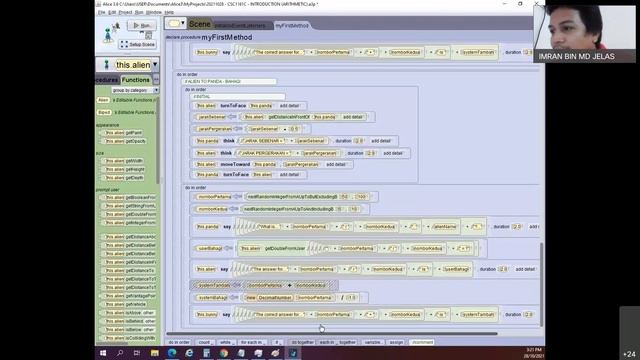Select getDepth function tile
Image resolution: width=640 pixels, height=360 pixels.
coord(124,178)
